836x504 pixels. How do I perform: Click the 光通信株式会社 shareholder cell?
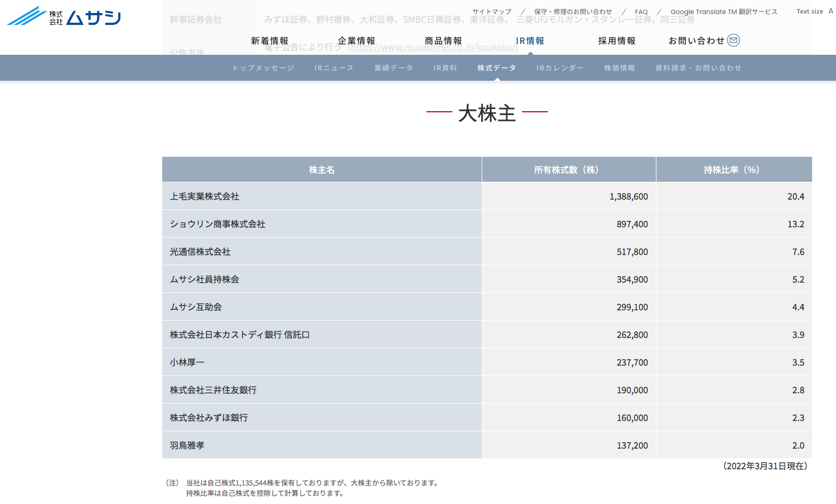pos(322,252)
